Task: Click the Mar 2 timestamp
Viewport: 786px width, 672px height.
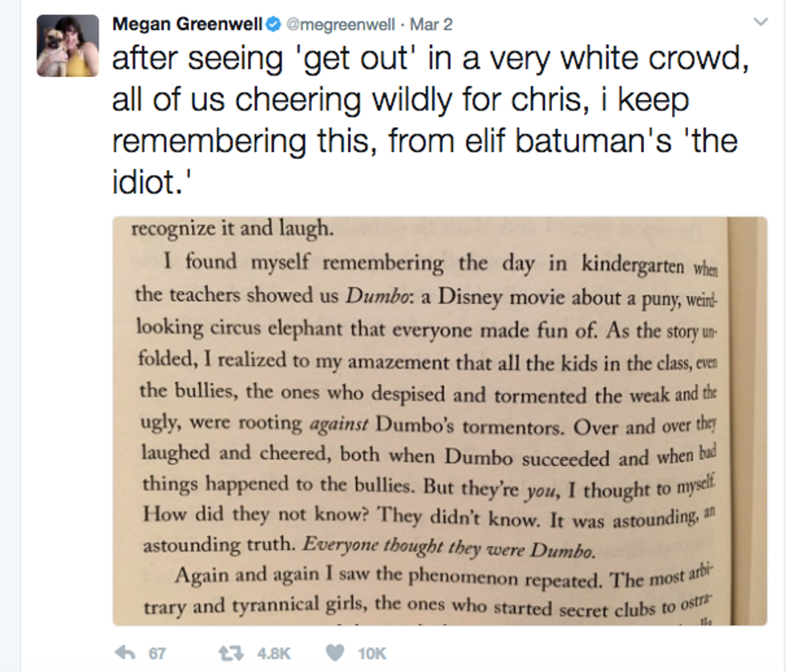Action: [x=431, y=25]
